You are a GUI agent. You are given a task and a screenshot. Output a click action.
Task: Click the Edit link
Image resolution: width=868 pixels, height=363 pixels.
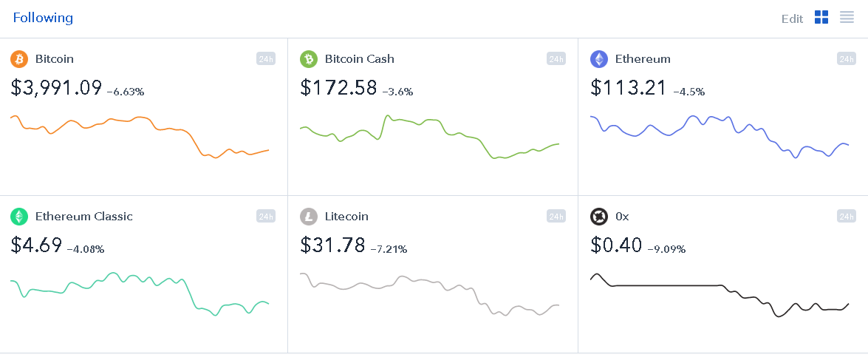792,18
